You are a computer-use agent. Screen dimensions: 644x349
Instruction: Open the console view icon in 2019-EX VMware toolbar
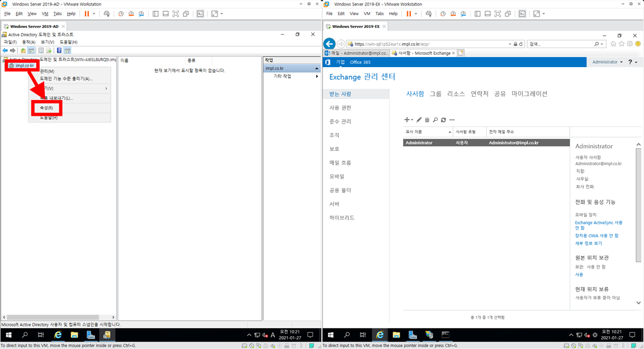pos(522,13)
